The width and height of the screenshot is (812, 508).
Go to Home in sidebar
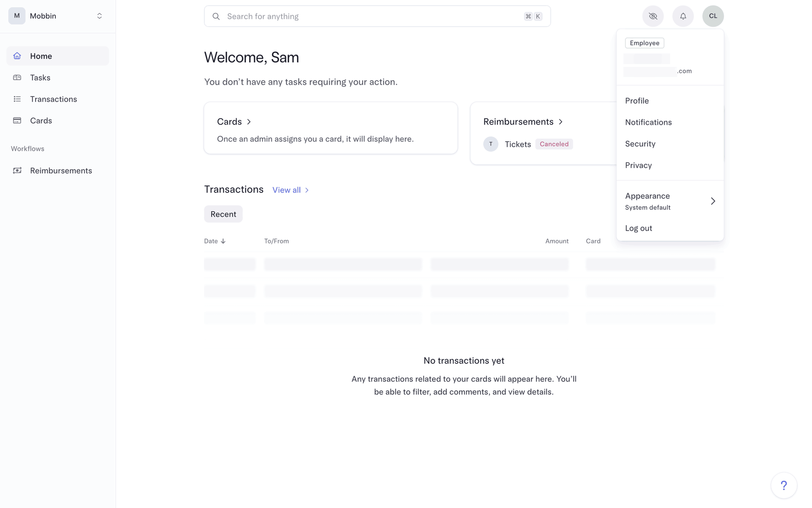[58, 56]
